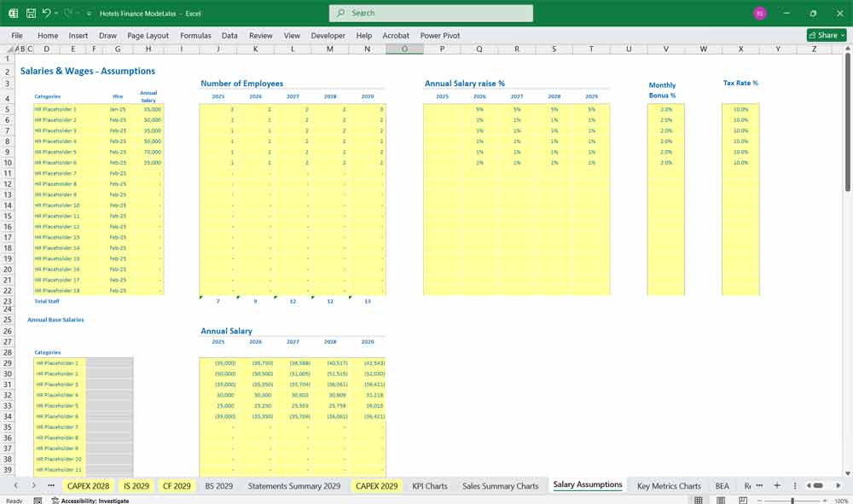Click the macro record icon in status bar
The height and width of the screenshot is (504, 853).
click(x=38, y=499)
